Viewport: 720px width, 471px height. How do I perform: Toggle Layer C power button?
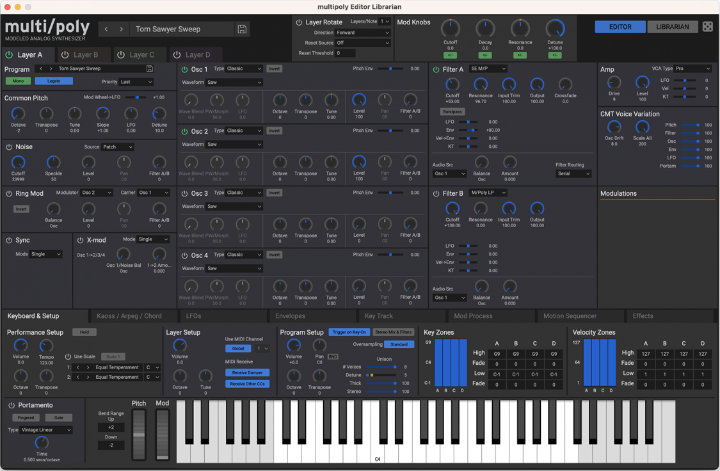[x=121, y=55]
